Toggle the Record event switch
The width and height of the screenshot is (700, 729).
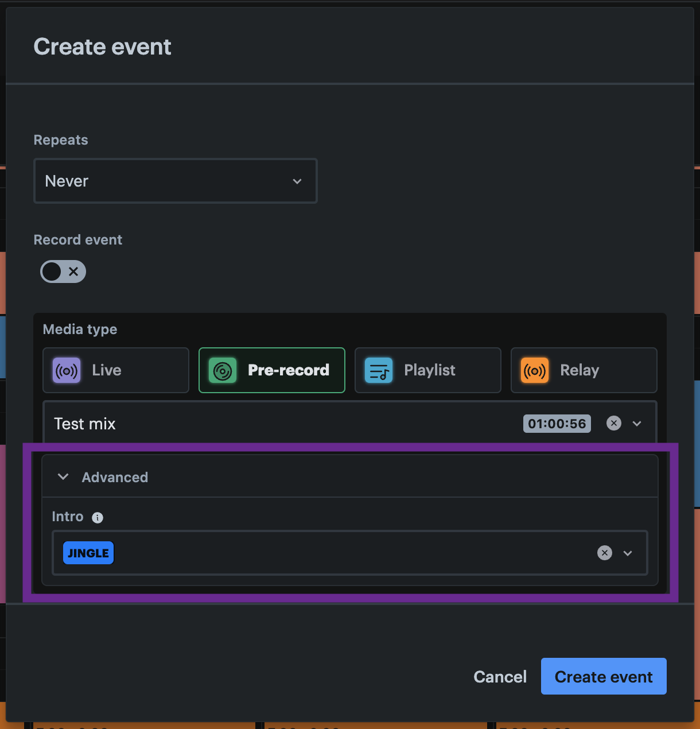click(x=63, y=272)
